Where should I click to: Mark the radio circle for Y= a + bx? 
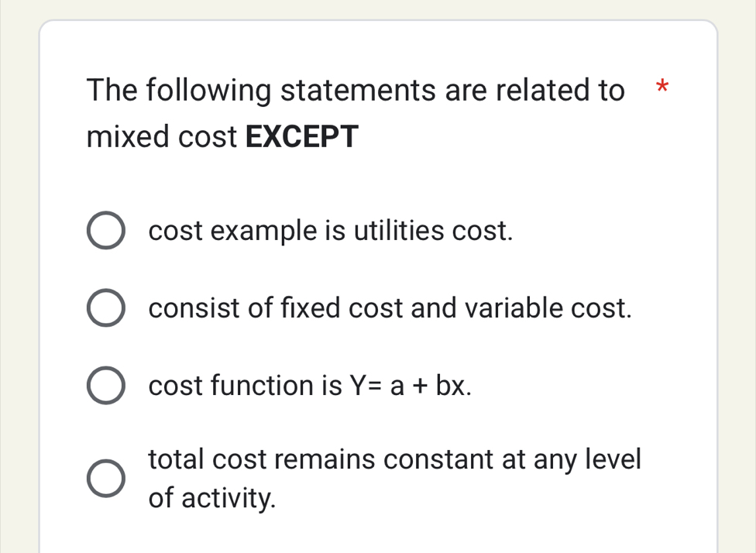106,385
